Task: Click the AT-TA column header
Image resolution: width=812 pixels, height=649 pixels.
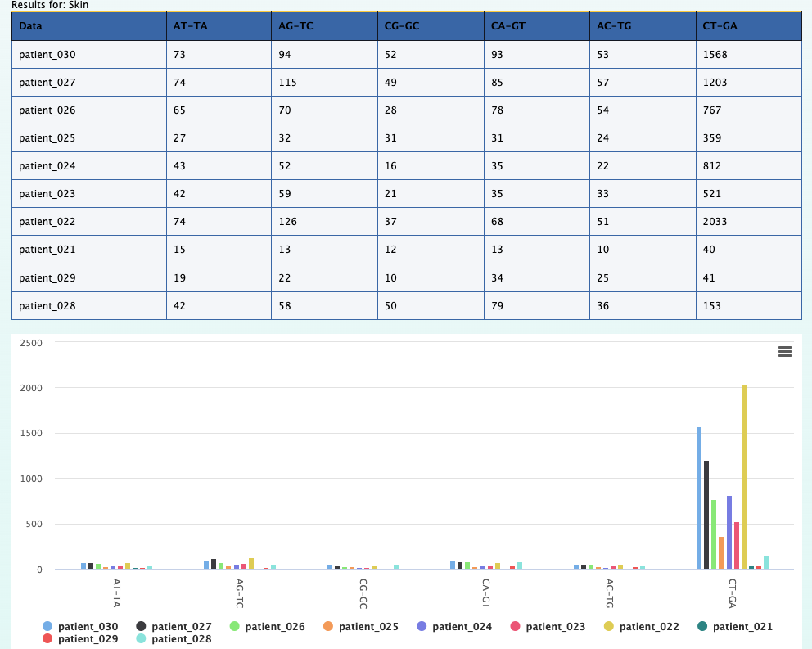Action: pyautogui.click(x=190, y=26)
